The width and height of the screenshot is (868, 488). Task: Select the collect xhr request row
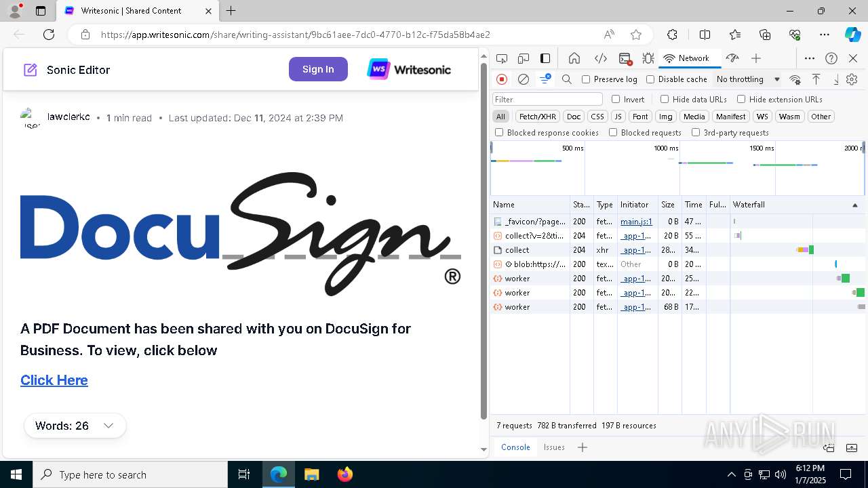[678, 250]
